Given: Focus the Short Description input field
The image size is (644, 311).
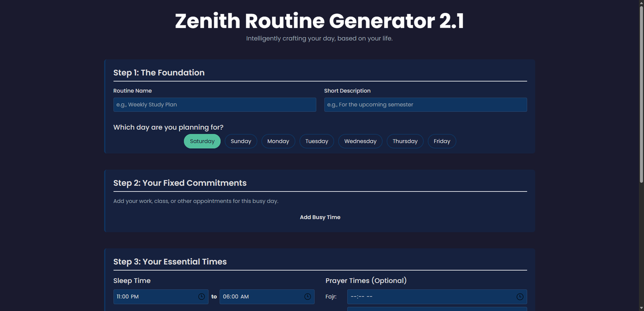Looking at the screenshot, I should pos(426,105).
